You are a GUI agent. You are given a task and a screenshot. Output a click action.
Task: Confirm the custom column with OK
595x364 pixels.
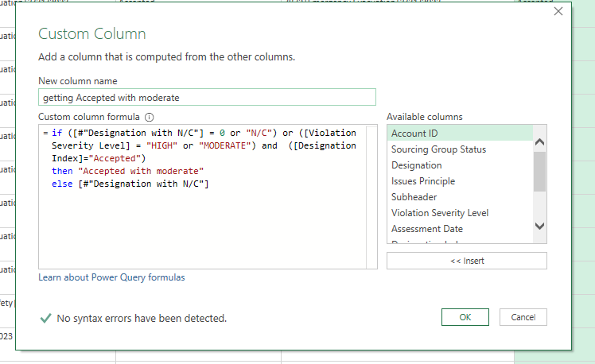(x=465, y=317)
